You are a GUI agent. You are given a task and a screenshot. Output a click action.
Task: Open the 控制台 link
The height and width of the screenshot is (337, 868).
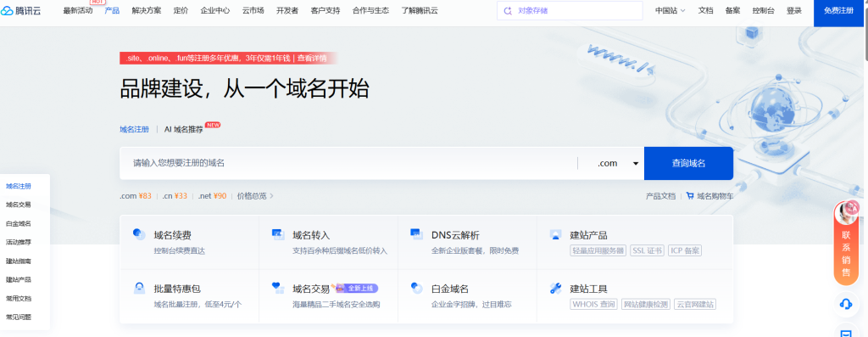(764, 10)
